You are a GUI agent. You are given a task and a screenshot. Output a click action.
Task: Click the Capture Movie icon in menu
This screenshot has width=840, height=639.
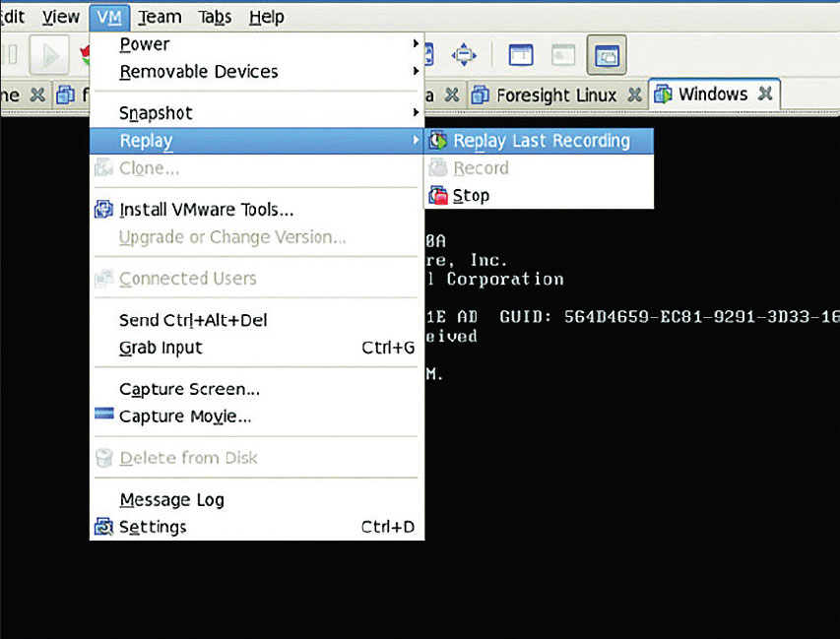[x=104, y=415]
